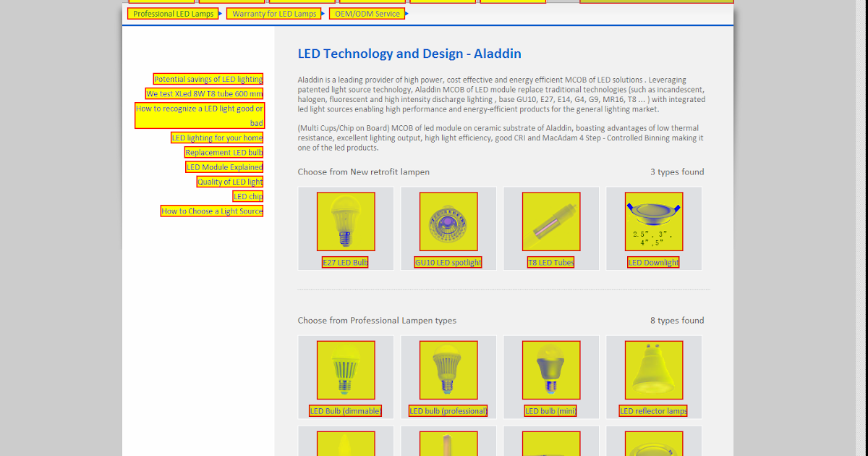Click the LED reflector lamps product image

point(654,370)
